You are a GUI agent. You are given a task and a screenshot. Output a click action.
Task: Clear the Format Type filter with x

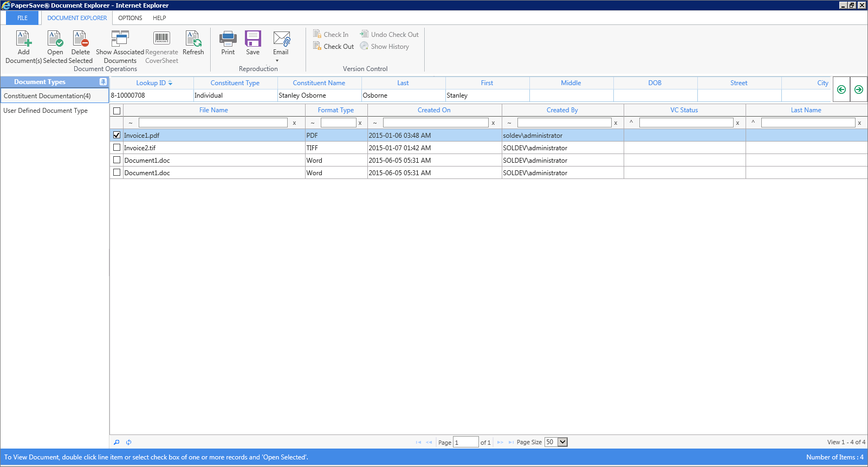tap(360, 123)
